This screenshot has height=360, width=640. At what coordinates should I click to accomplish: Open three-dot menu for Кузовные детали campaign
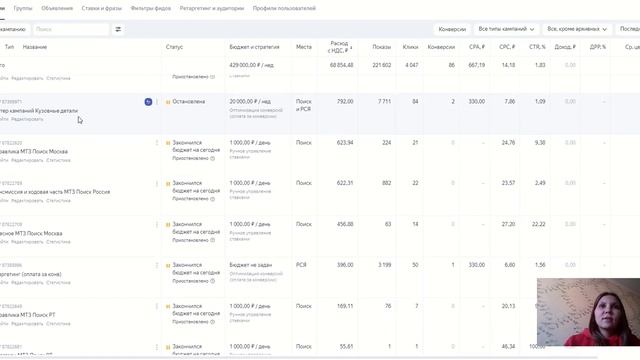[x=157, y=102]
